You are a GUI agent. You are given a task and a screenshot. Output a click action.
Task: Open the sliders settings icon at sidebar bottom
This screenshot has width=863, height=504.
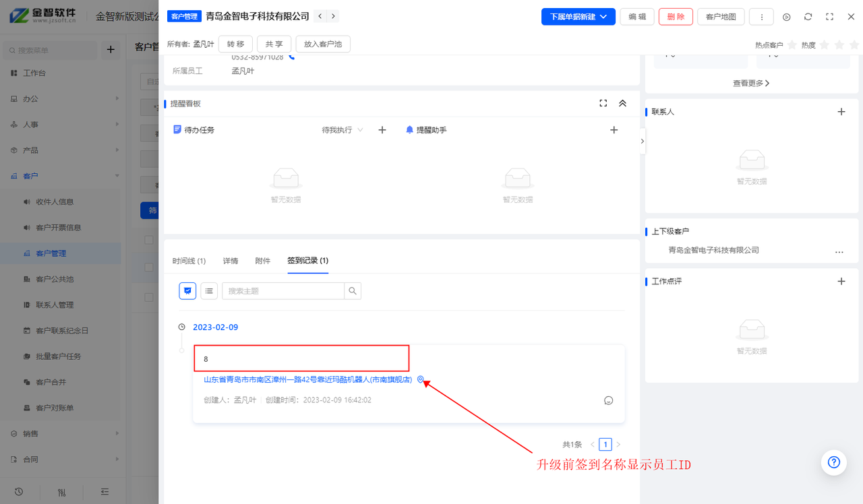coord(61,492)
